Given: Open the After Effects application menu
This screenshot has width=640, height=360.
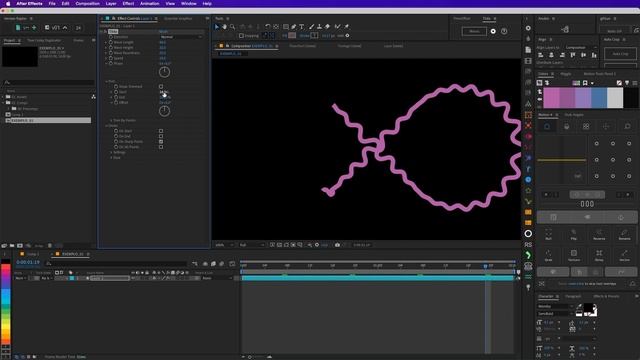Looking at the screenshot, I should pos(29,4).
